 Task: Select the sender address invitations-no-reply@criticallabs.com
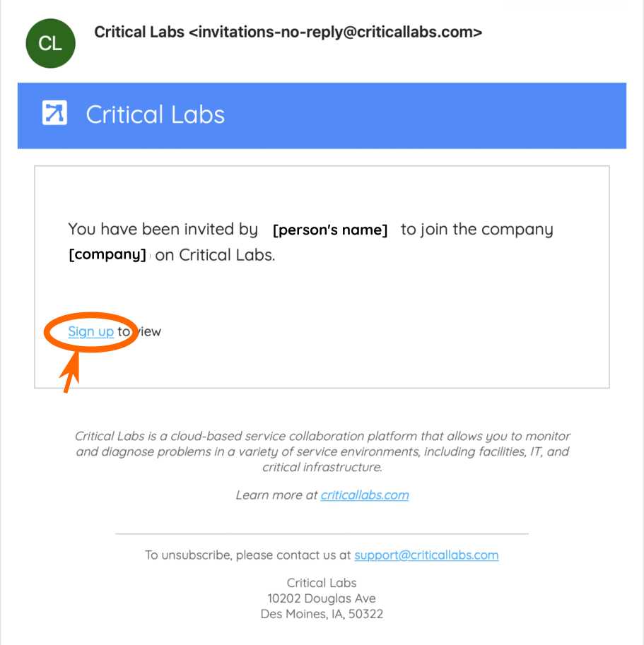(x=336, y=32)
